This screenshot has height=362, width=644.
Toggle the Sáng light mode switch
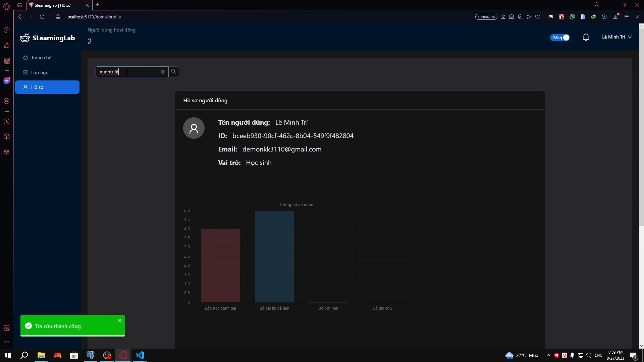[560, 38]
